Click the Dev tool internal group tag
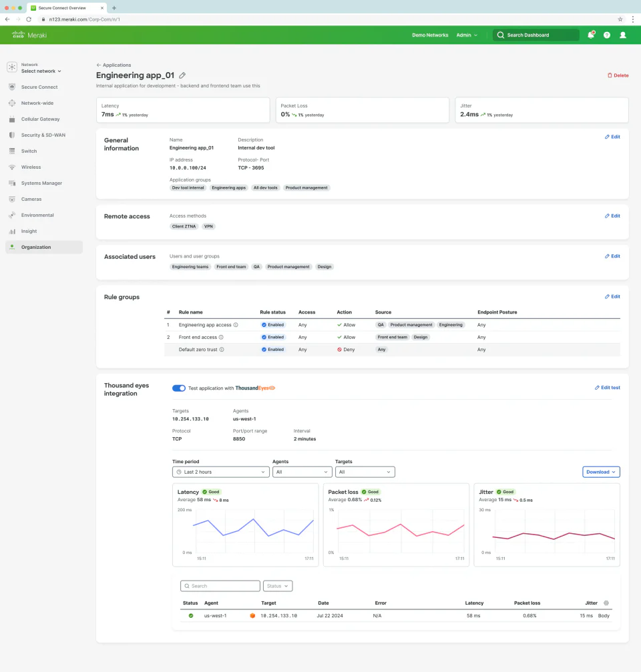 click(188, 188)
